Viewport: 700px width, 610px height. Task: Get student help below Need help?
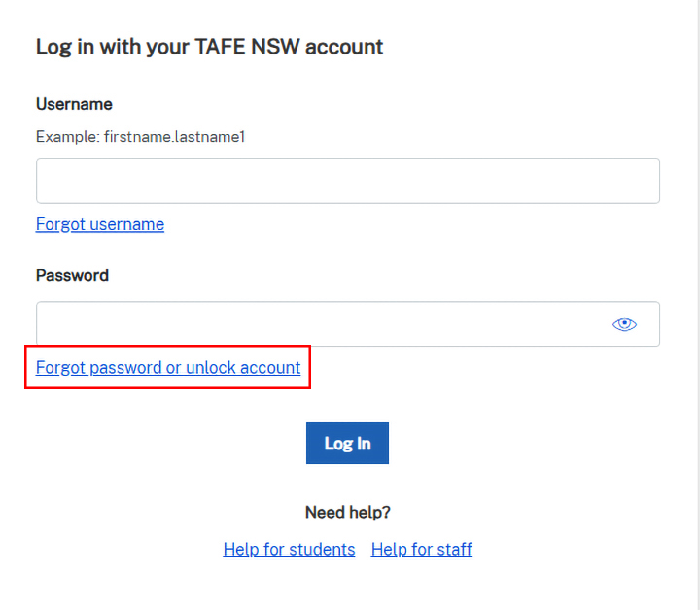(289, 550)
